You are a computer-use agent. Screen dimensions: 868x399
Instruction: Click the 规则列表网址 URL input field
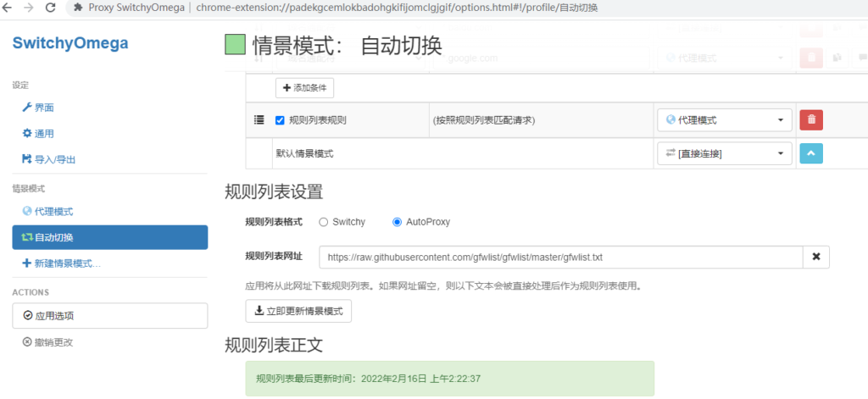pos(560,257)
